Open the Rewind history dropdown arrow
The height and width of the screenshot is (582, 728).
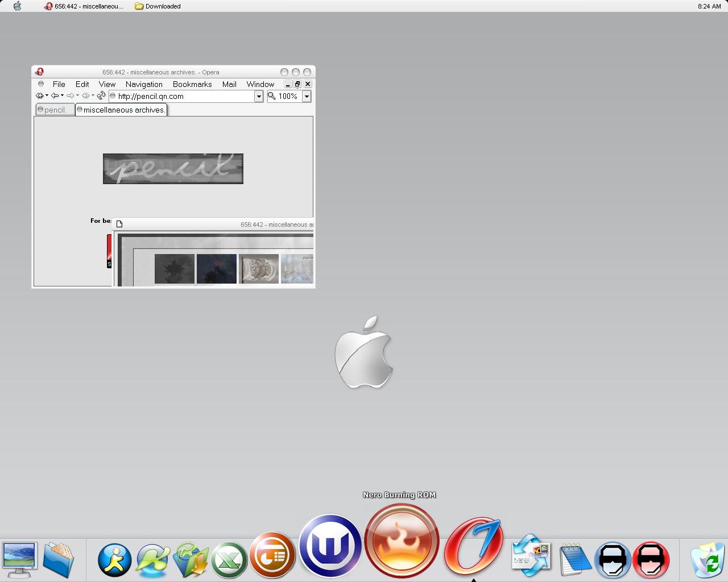point(47,95)
